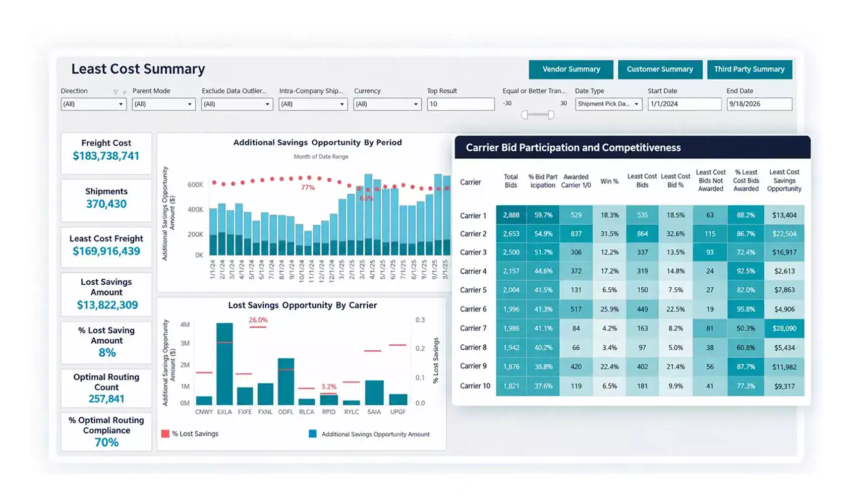Click the 95.8% awarded cell
Screen dimensions: 854x504
tap(746, 309)
